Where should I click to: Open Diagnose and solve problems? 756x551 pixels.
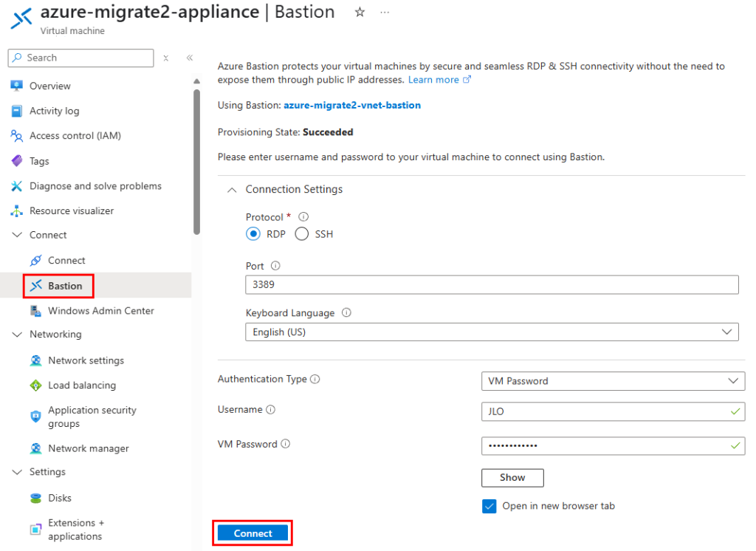pos(95,185)
